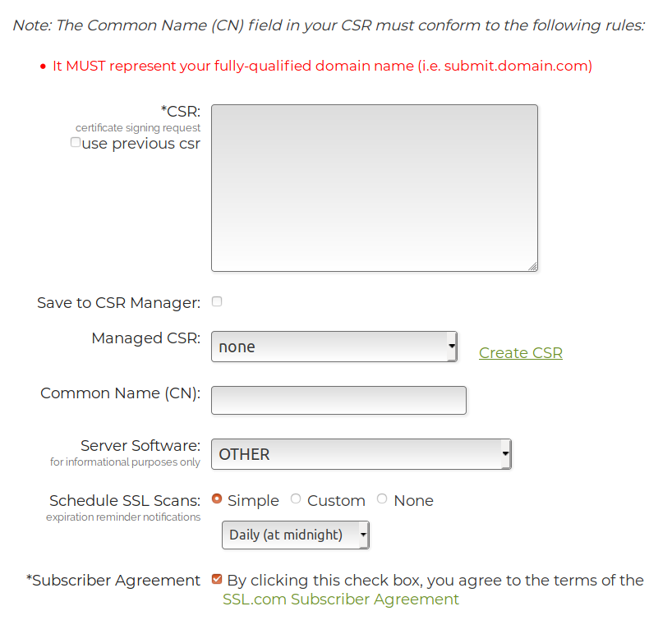This screenshot has height=634, width=672.
Task: Click the Create CSR link
Action: 520,352
